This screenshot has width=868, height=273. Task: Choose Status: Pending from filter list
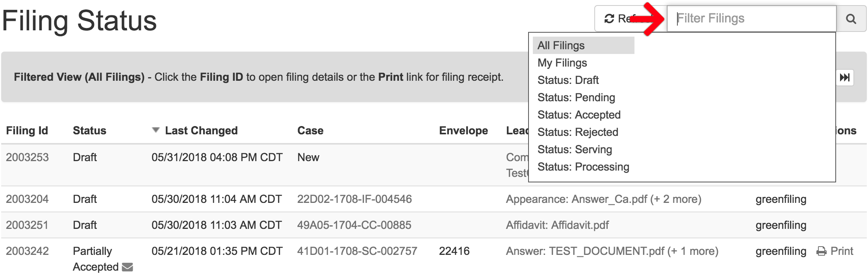(x=576, y=97)
